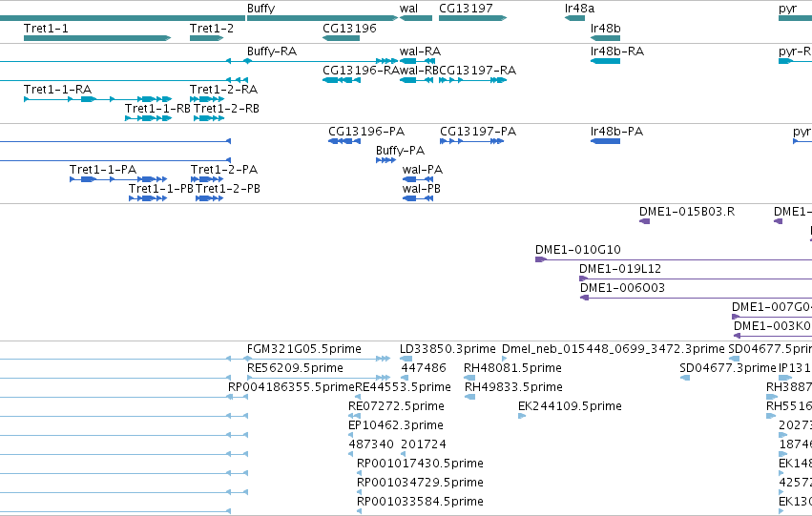
Task: Select the 201724 EST label
Action: 424,444
